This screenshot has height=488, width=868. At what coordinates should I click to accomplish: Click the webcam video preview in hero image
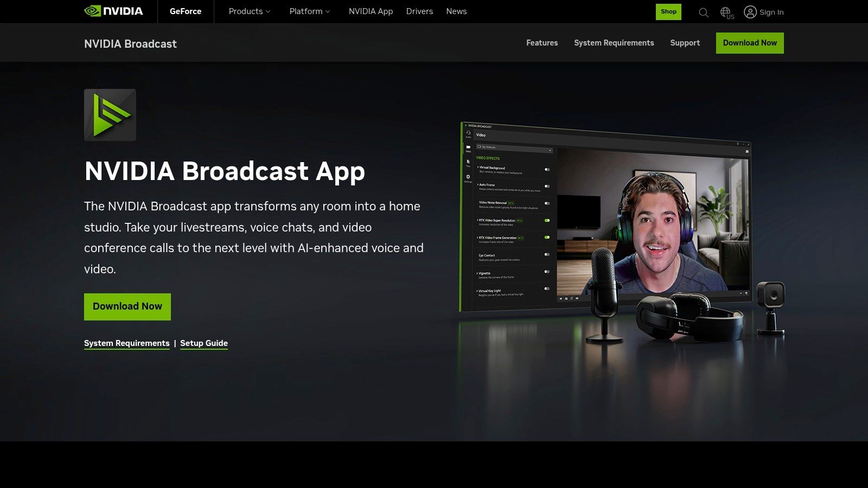[x=654, y=222]
